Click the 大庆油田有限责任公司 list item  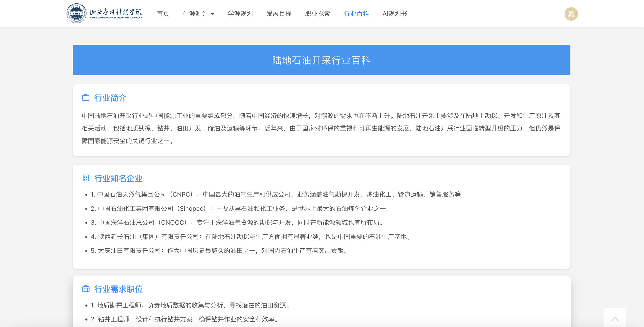click(219, 251)
